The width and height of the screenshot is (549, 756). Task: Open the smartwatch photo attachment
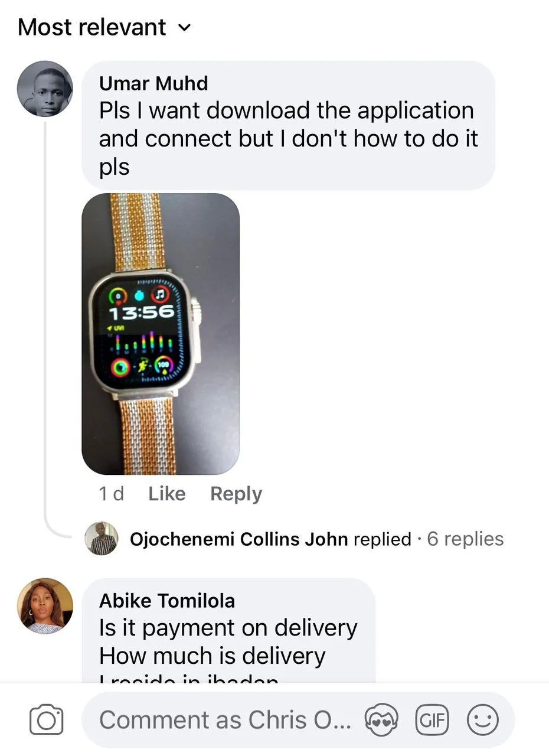[161, 334]
